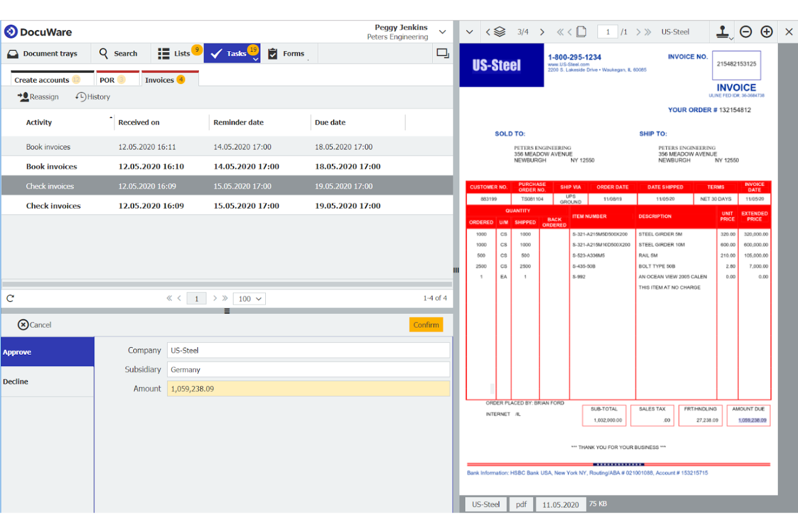The image size is (798, 532).
Task: Open the stamp tool in viewer
Action: pos(723,32)
